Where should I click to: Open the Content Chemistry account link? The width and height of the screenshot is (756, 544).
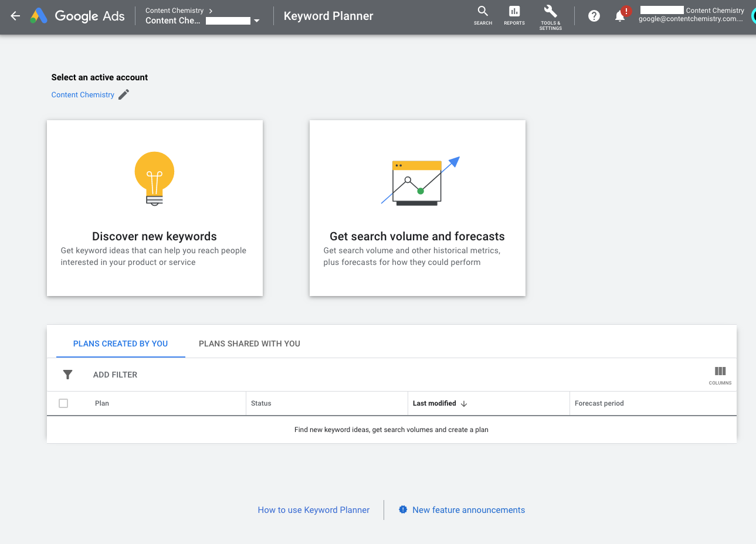[83, 95]
